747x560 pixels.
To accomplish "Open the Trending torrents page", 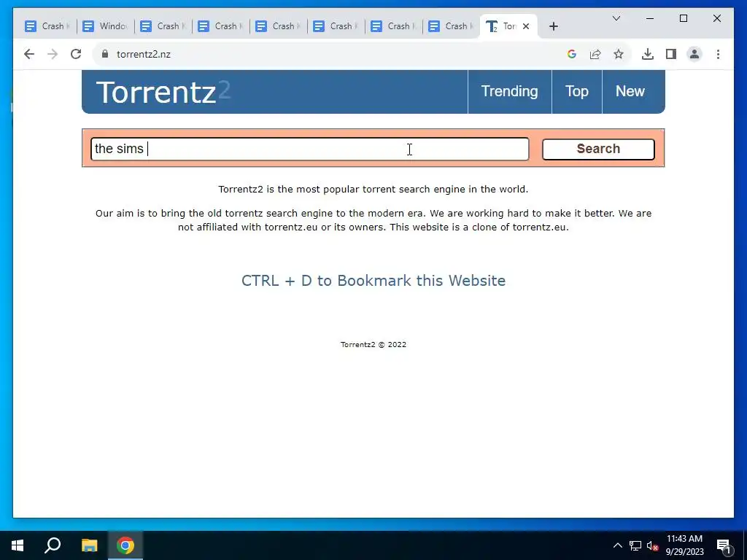I will click(x=509, y=91).
